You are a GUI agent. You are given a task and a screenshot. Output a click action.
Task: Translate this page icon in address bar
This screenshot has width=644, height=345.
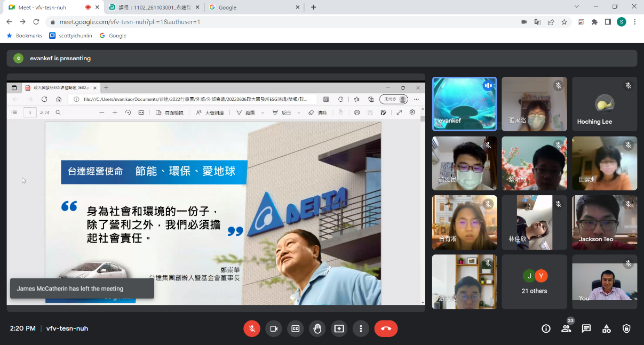537,22
